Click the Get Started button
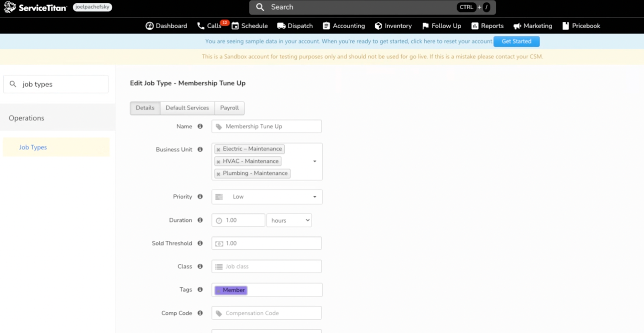Viewport: 644px width, 333px height. pyautogui.click(x=516, y=41)
